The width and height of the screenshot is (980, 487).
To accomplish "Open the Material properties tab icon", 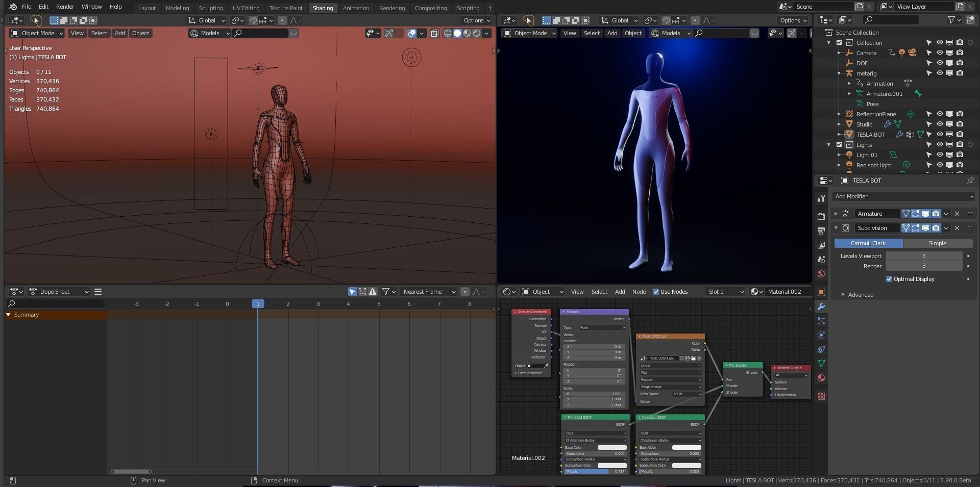I will pos(821,378).
